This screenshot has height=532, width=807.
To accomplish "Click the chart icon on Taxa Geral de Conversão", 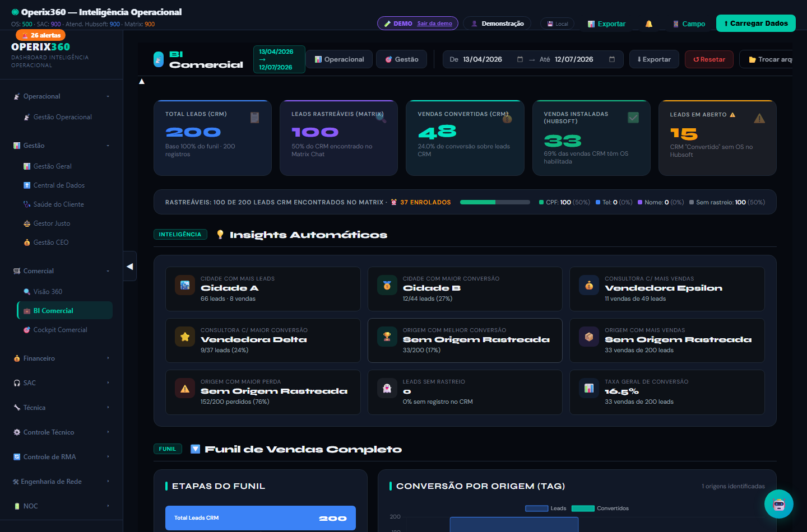I will 589,388.
